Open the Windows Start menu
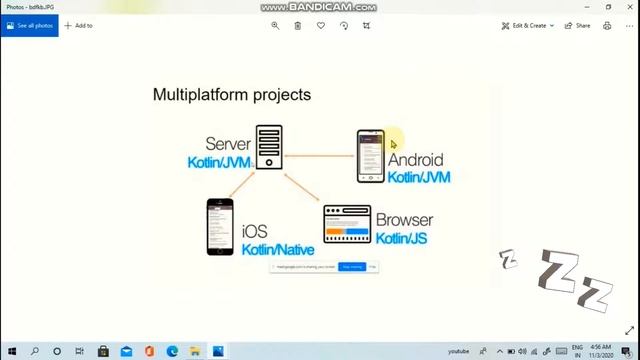 point(12,351)
